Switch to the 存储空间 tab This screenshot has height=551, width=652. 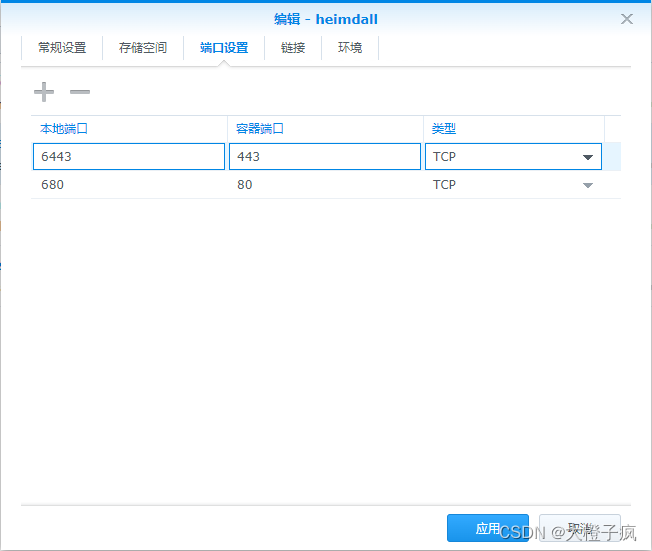143,48
